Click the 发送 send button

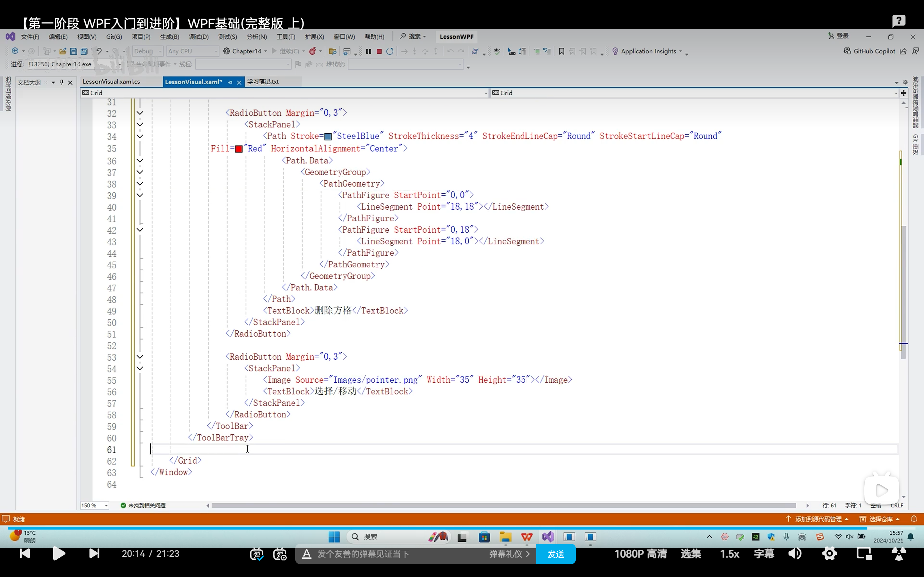pos(556,554)
